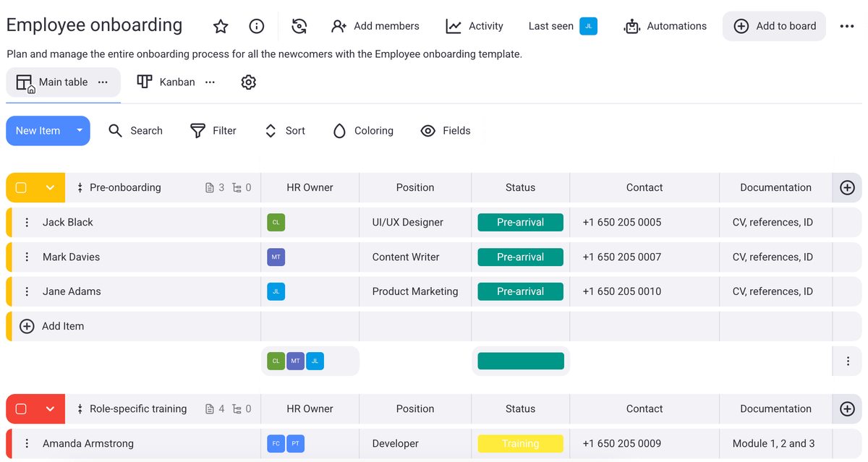Click Add Item row in Pre-onboarding
Screen dimensions: 868x462
[62, 327]
